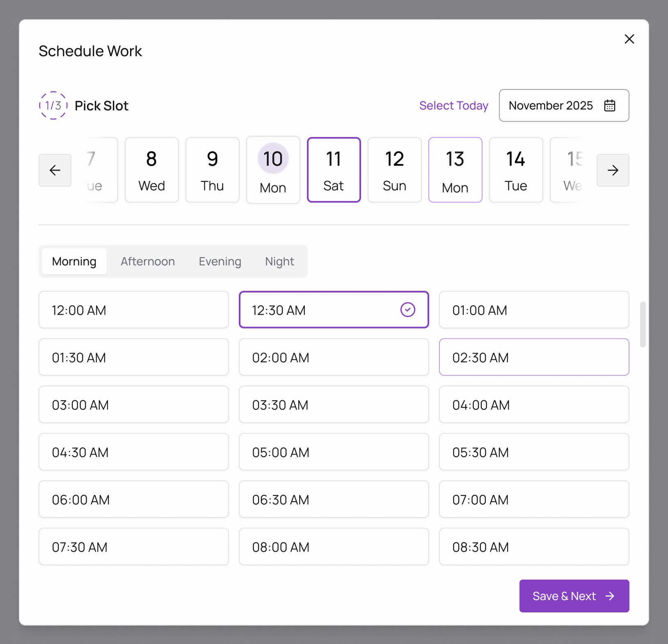Viewport: 668px width, 644px height.
Task: Pick the 07:30 AM slot
Action: point(134,547)
